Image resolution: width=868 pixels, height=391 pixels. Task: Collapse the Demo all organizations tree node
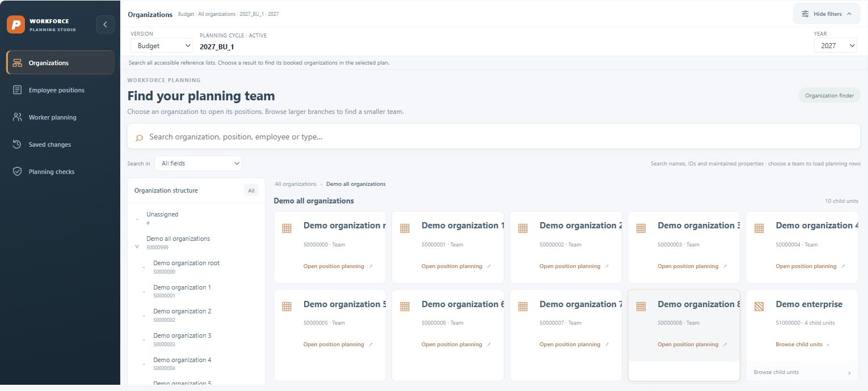(x=137, y=247)
